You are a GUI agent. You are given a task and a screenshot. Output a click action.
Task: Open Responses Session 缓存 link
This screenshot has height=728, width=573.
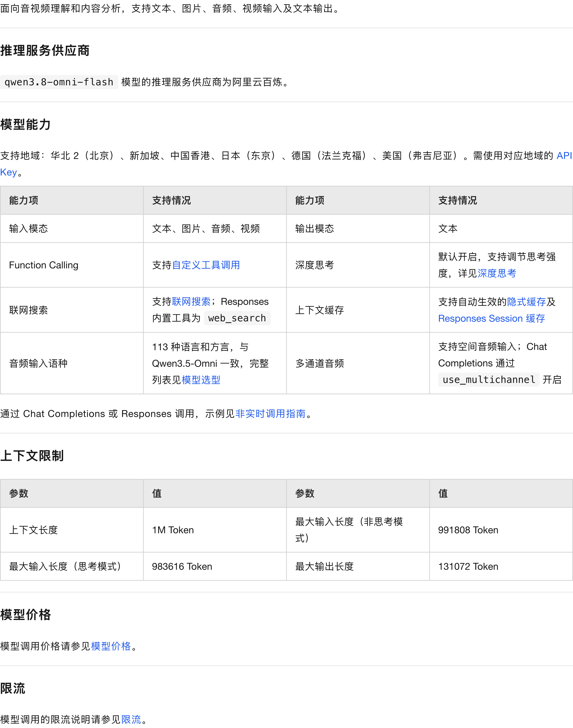(x=491, y=318)
